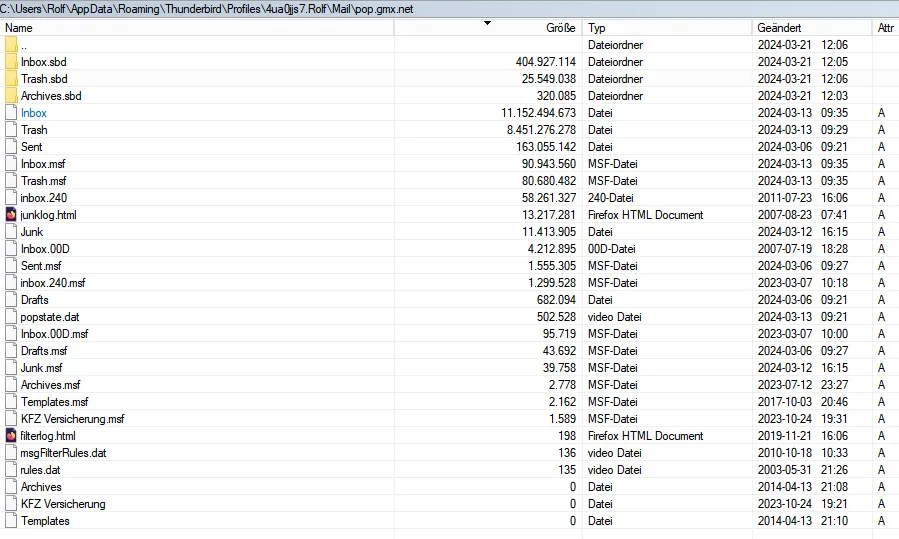Click the path bar showing pop.gmx.net

[x=450, y=9]
